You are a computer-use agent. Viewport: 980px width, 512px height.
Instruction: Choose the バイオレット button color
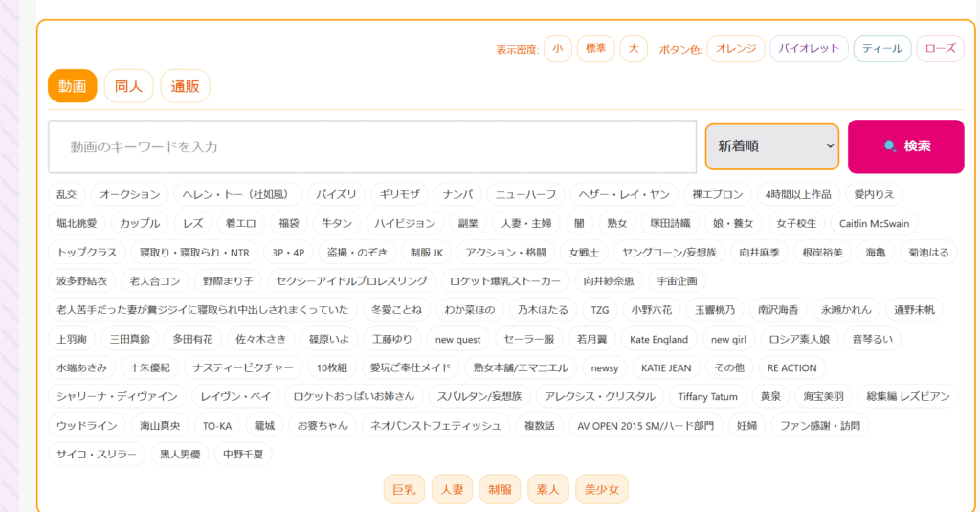point(809,49)
